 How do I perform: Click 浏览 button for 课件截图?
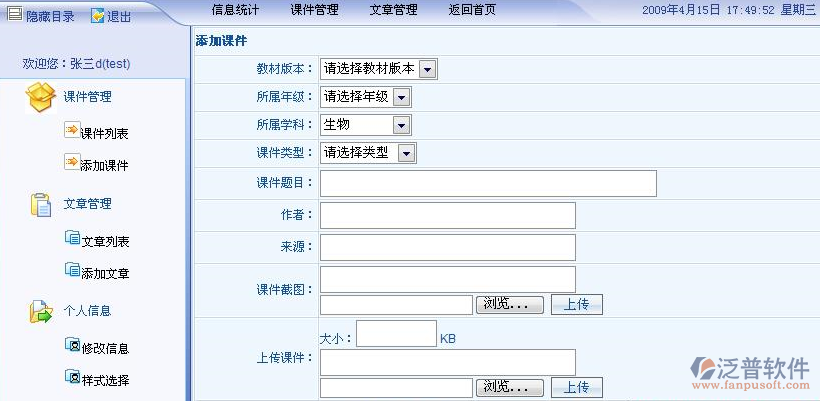coord(510,304)
